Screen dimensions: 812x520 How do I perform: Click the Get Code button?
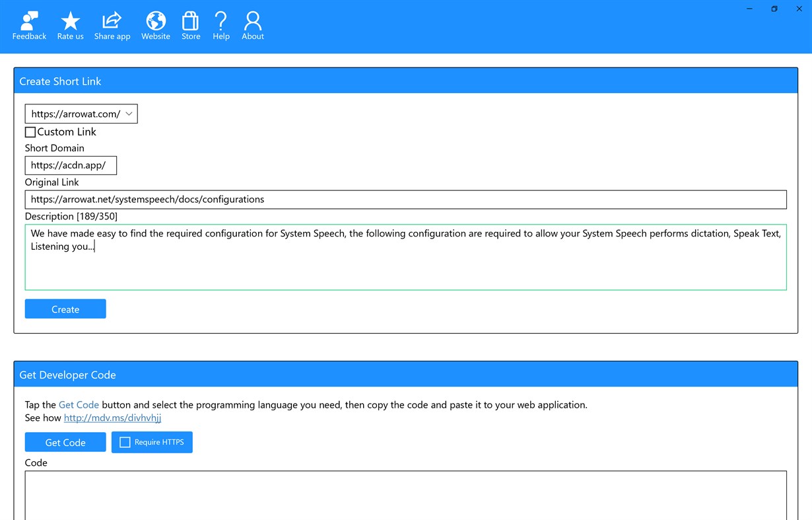(x=65, y=442)
